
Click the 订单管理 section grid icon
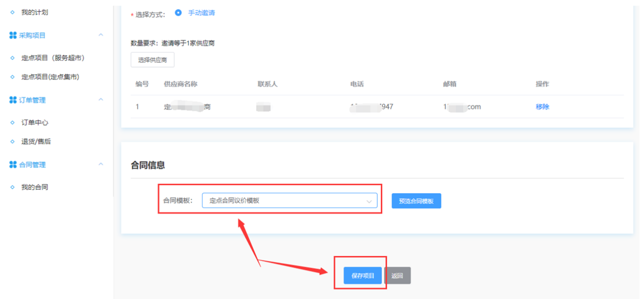point(13,100)
